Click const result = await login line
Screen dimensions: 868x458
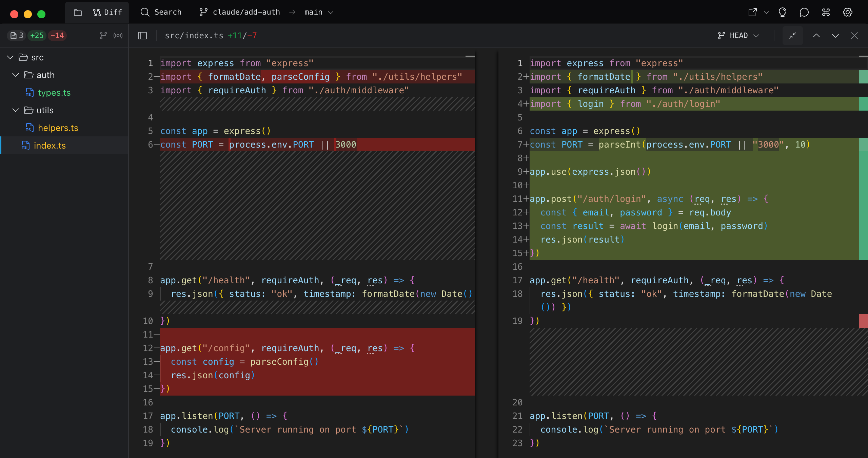pyautogui.click(x=694, y=226)
